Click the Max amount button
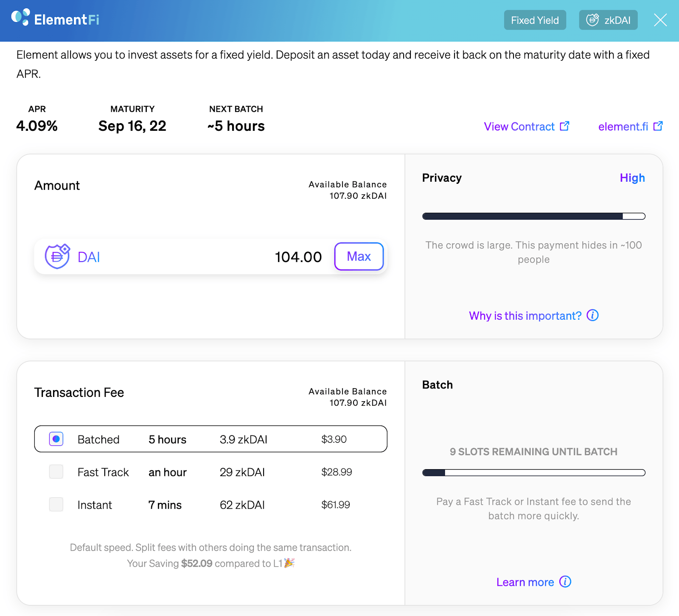 tap(359, 256)
